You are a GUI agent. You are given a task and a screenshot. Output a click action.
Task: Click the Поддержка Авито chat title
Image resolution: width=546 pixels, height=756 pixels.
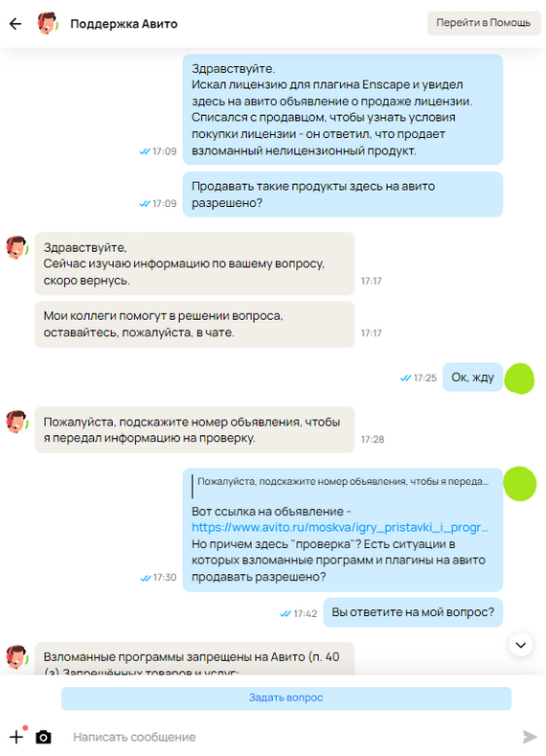pyautogui.click(x=124, y=24)
